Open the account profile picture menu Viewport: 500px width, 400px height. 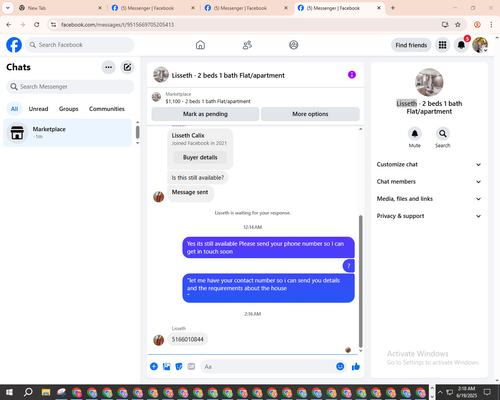tap(480, 45)
